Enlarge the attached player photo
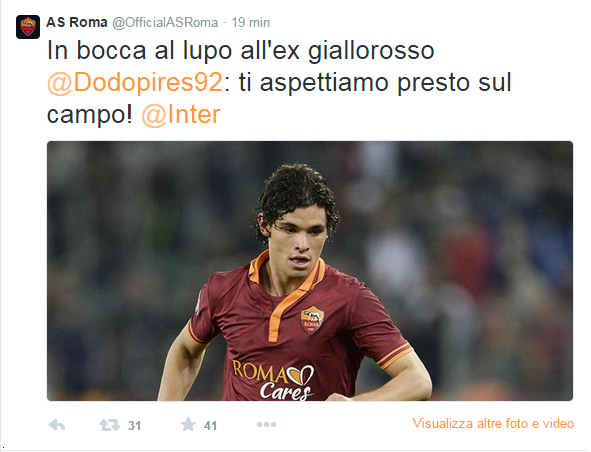The image size is (591, 452). tap(310, 271)
